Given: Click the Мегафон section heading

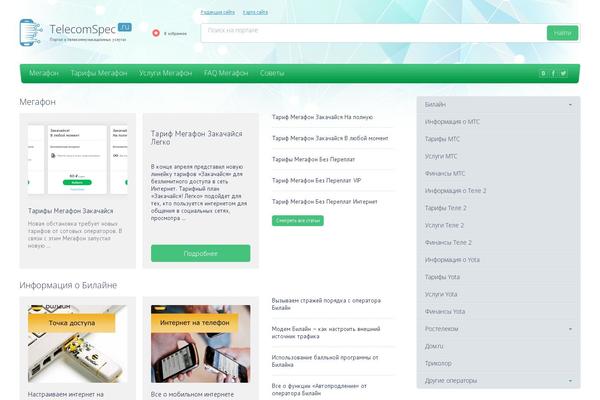Looking at the screenshot, I should pyautogui.click(x=38, y=102).
